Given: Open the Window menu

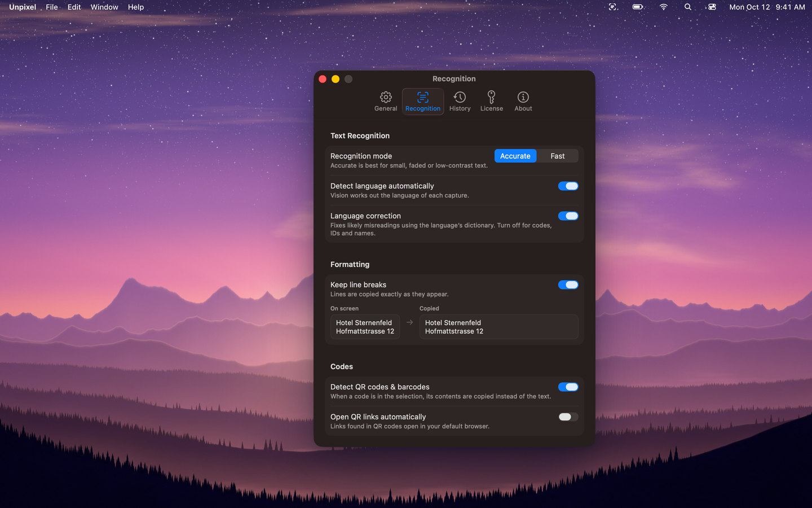Looking at the screenshot, I should click(x=104, y=7).
